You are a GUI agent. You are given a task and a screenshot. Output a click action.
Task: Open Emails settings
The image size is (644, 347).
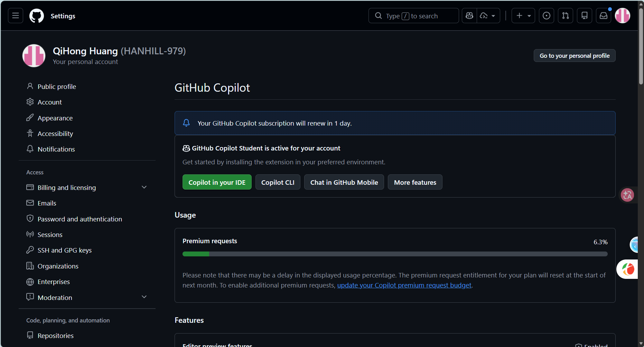(47, 203)
